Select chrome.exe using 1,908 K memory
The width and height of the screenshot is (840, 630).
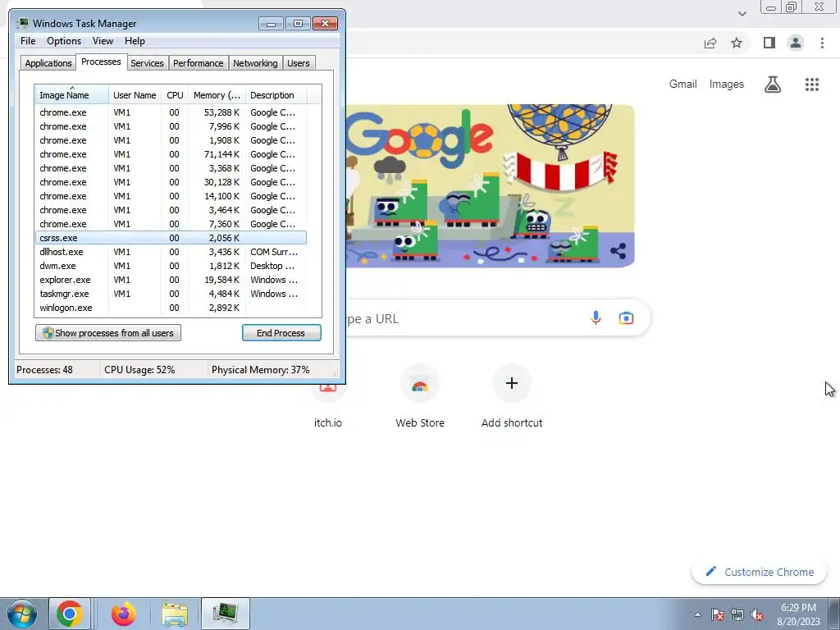(x=171, y=140)
